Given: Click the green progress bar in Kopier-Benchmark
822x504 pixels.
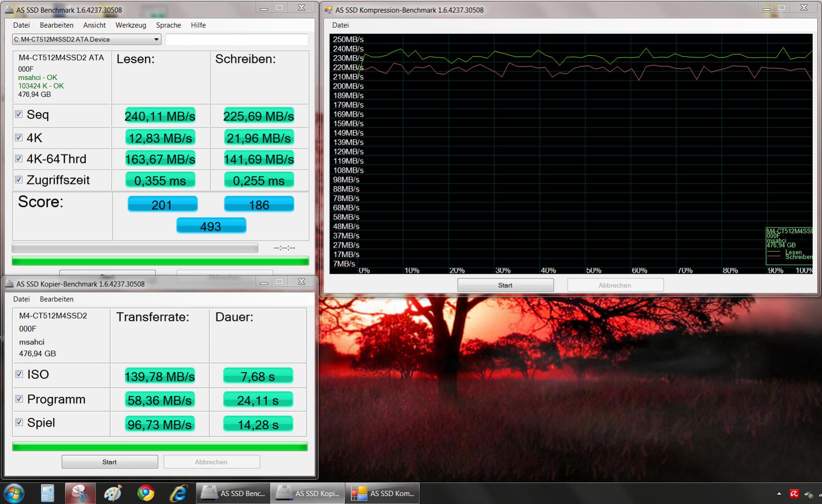Looking at the screenshot, I should pyautogui.click(x=160, y=446).
